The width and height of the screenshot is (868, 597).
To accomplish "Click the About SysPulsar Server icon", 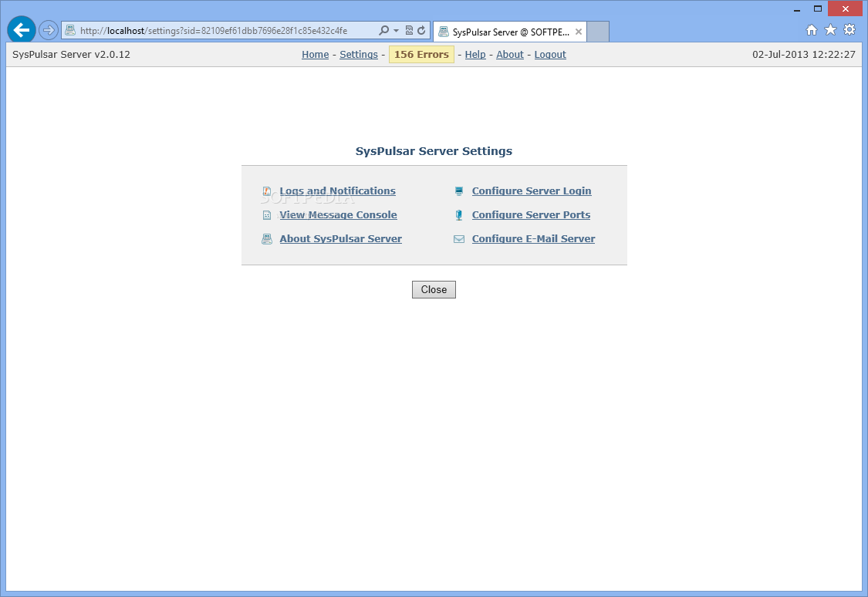I will (267, 239).
